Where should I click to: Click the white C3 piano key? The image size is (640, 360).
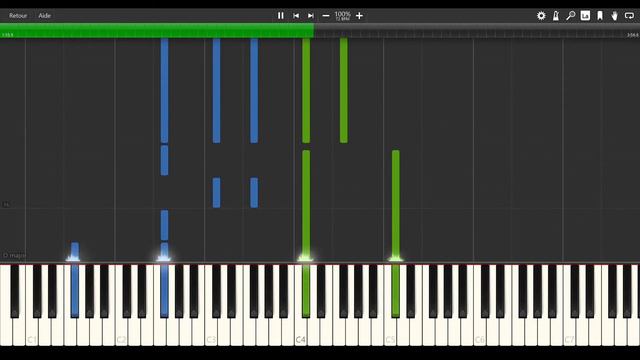point(211,331)
